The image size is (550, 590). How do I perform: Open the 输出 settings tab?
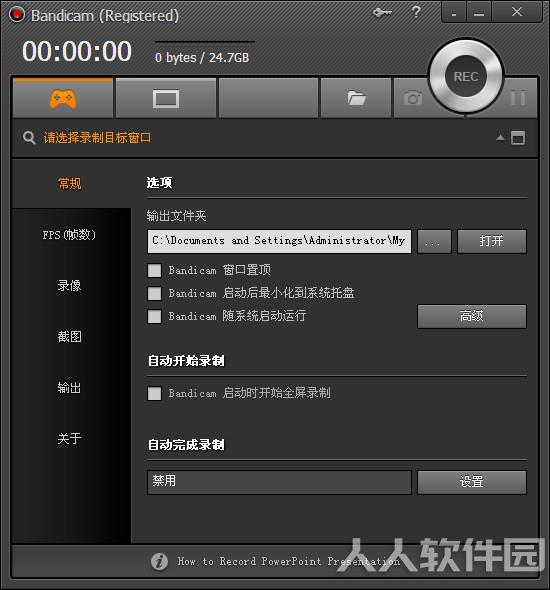pos(69,388)
